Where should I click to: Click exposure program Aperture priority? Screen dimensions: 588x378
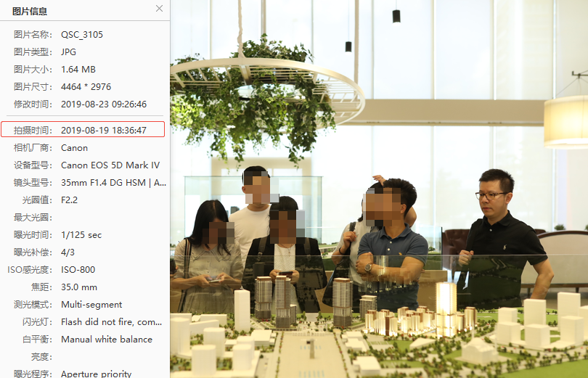tap(97, 374)
